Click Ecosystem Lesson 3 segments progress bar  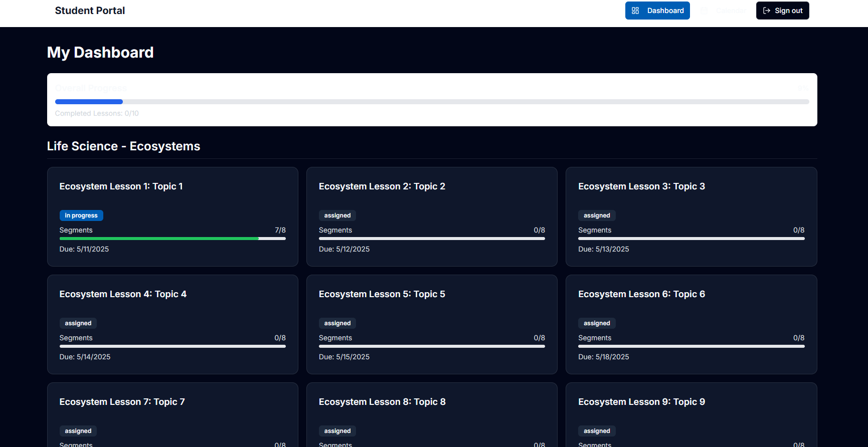(x=691, y=239)
